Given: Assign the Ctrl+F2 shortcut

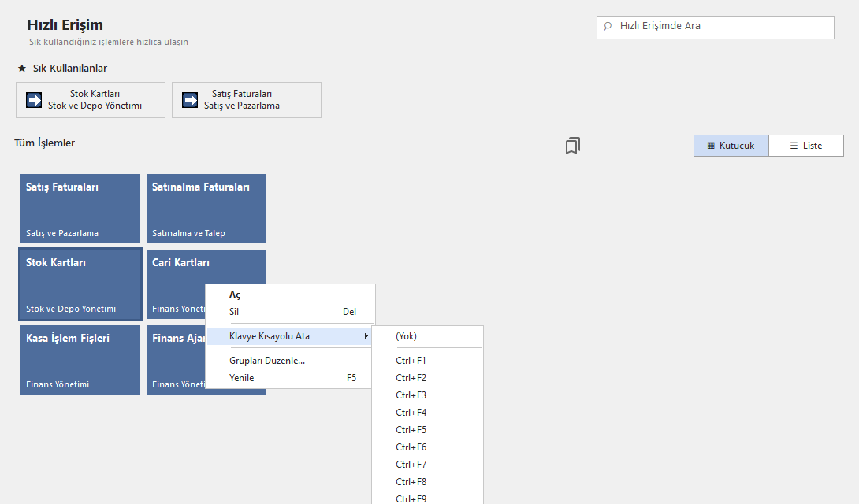Looking at the screenshot, I should [427, 377].
